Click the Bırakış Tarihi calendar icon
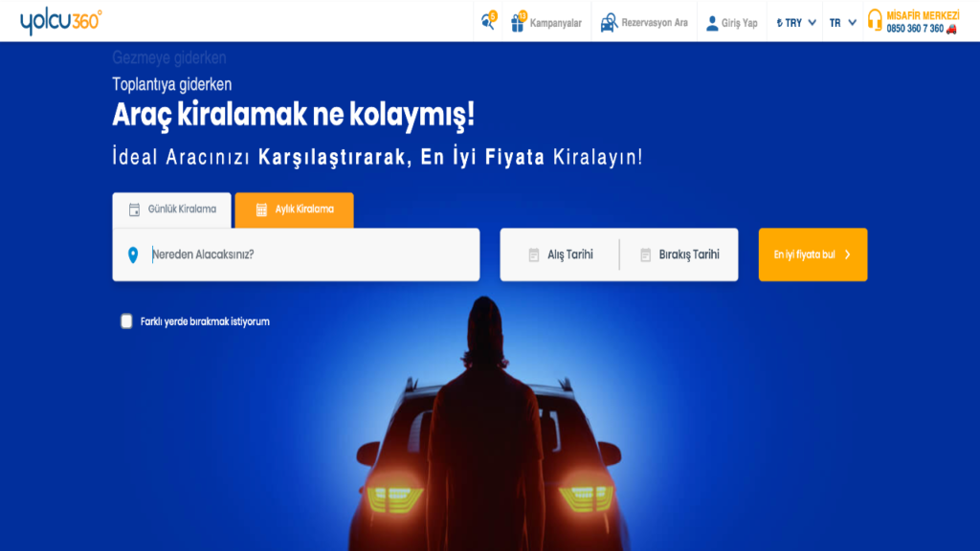The image size is (980, 551). (x=646, y=254)
